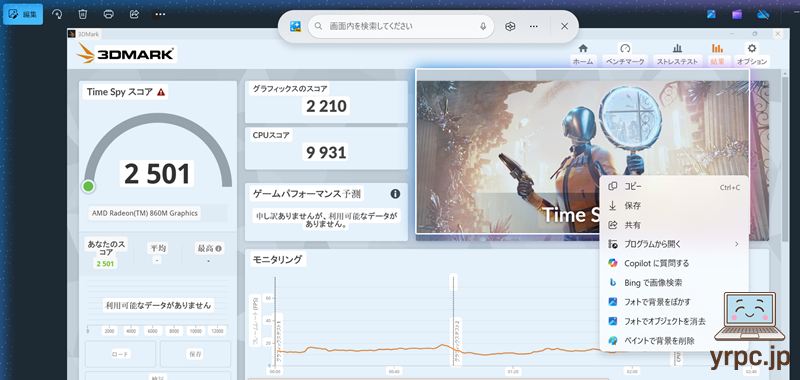The width and height of the screenshot is (800, 380).
Task: Click the green score gauge marker
Action: point(89,186)
